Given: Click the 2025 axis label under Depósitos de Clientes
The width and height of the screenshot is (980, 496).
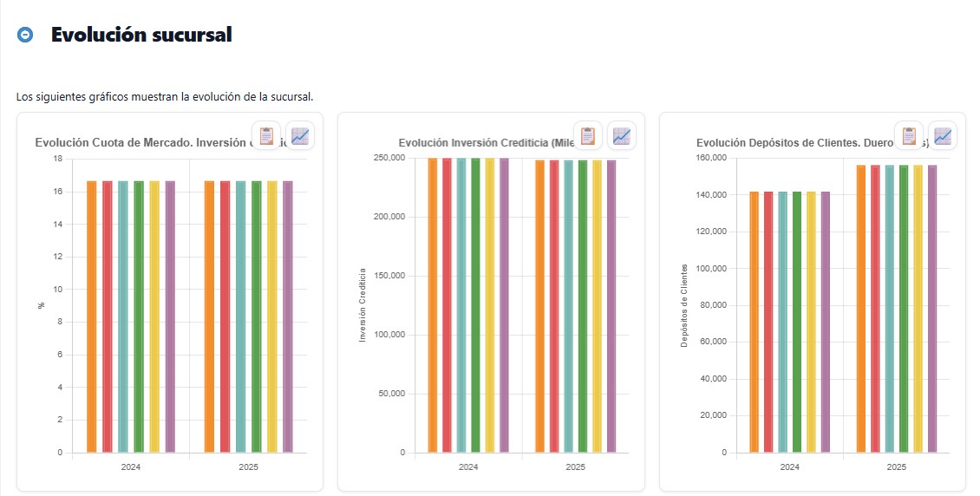Looking at the screenshot, I should [x=896, y=467].
